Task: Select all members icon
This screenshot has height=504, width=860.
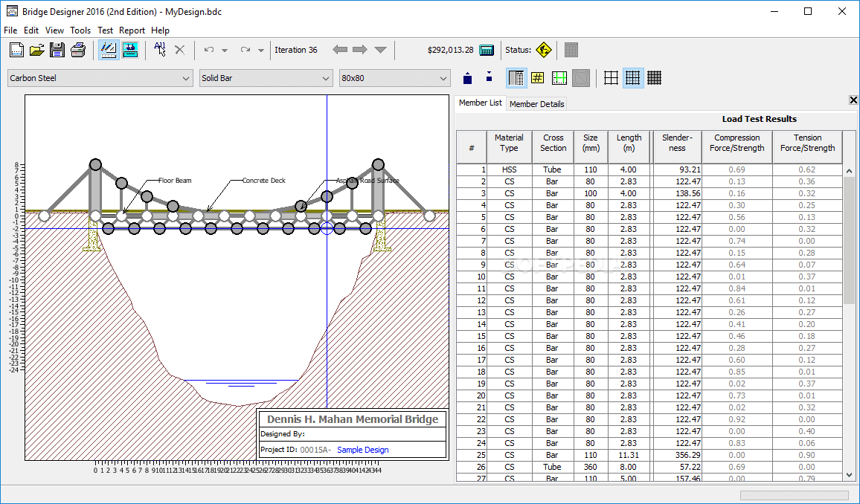Action: click(160, 50)
